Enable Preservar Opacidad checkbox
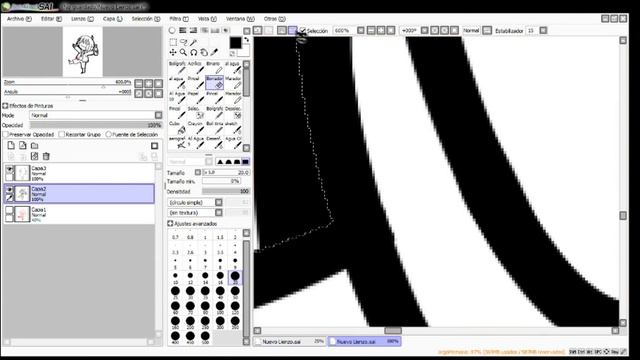This screenshot has height=360, width=640. [6, 134]
